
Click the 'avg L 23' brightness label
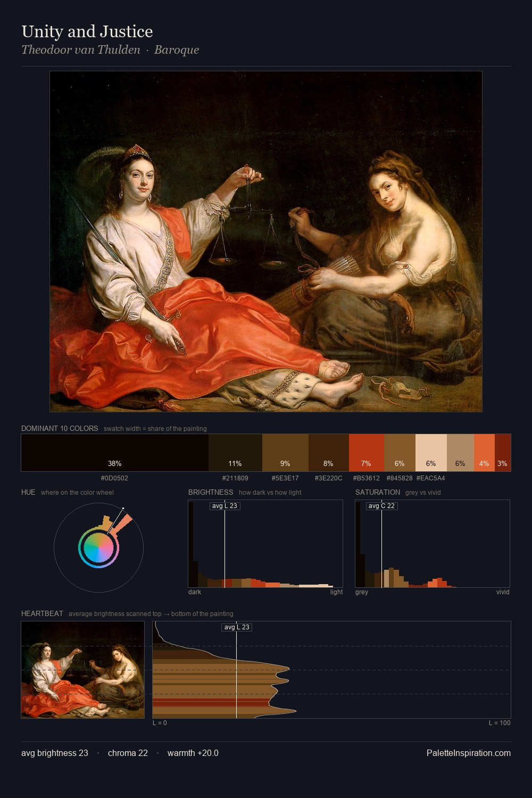pos(225,506)
